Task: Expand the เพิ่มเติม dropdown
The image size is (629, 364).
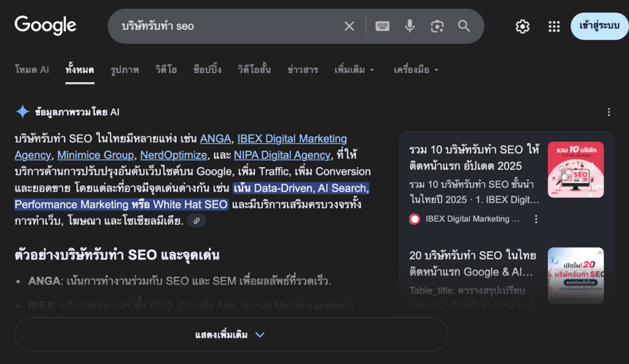Action: [x=354, y=70]
